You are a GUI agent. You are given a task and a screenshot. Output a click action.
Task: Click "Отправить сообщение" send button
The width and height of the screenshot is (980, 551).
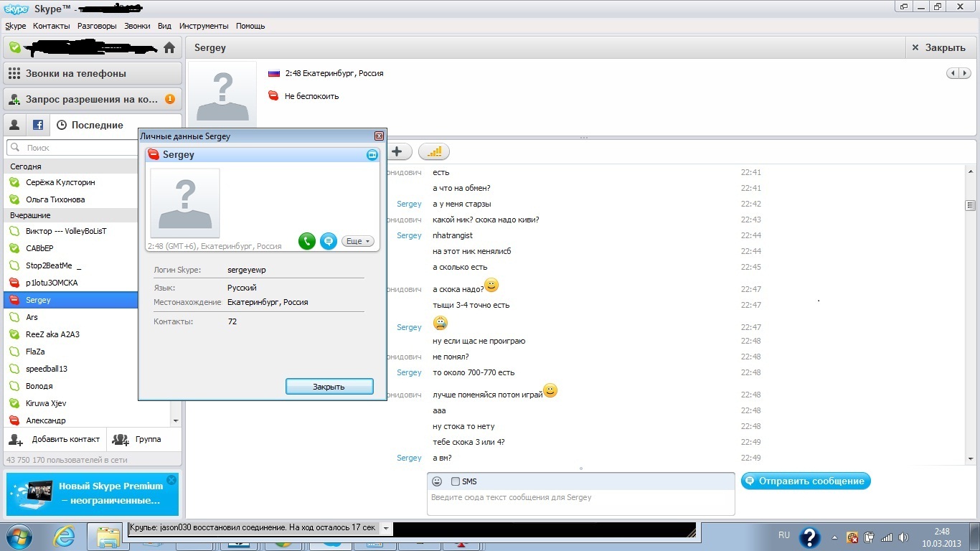tap(806, 481)
